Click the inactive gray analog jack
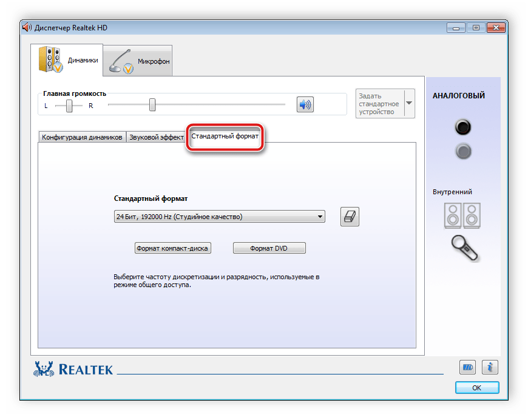Image resolution: width=528 pixels, height=420 pixels. (463, 151)
